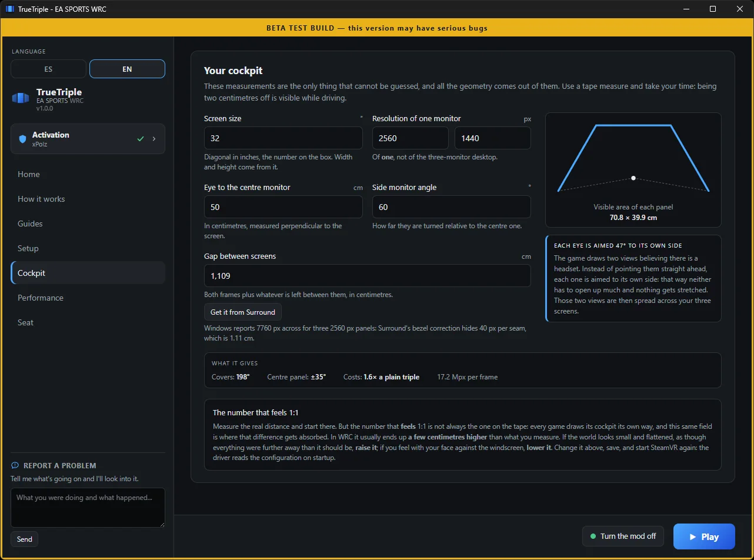Navigate to the Setup section
The width and height of the screenshot is (754, 560).
point(88,248)
